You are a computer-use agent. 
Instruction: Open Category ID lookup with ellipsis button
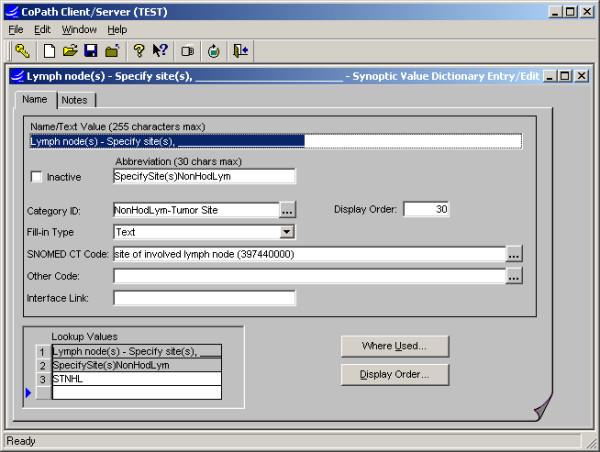(287, 210)
